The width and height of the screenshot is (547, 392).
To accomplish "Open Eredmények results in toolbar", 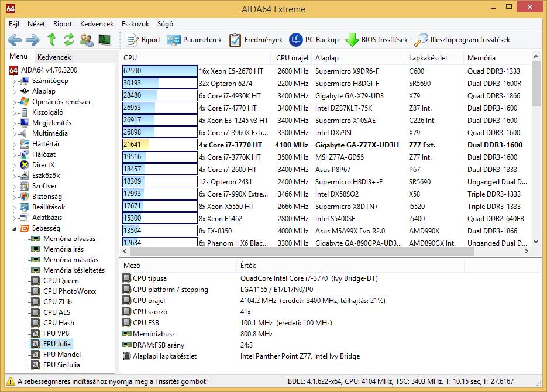I will (256, 40).
